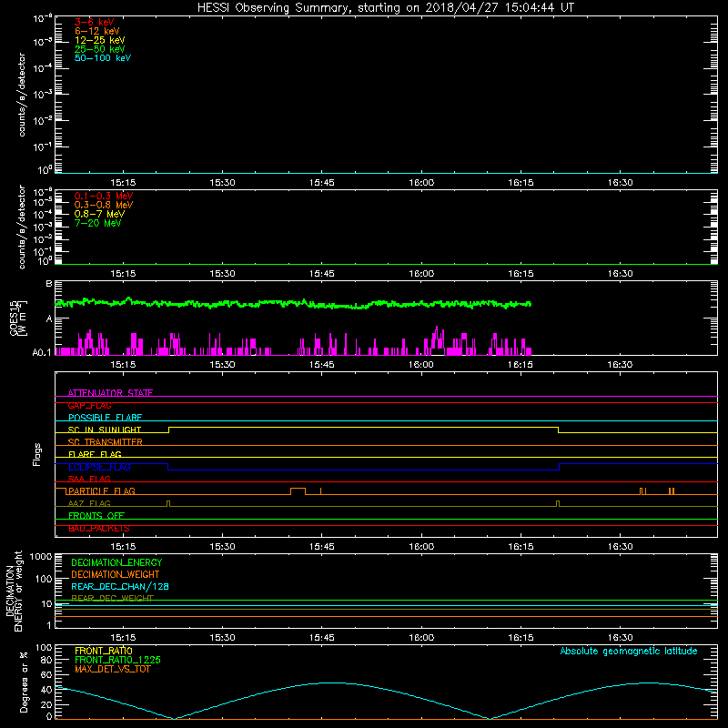728x728 pixels.
Task: Select the 12-25 keV legend label
Action: click(100, 40)
